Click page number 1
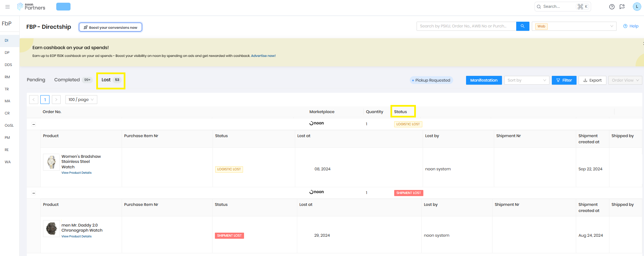Viewport: 644px width, 256px height. click(x=45, y=100)
